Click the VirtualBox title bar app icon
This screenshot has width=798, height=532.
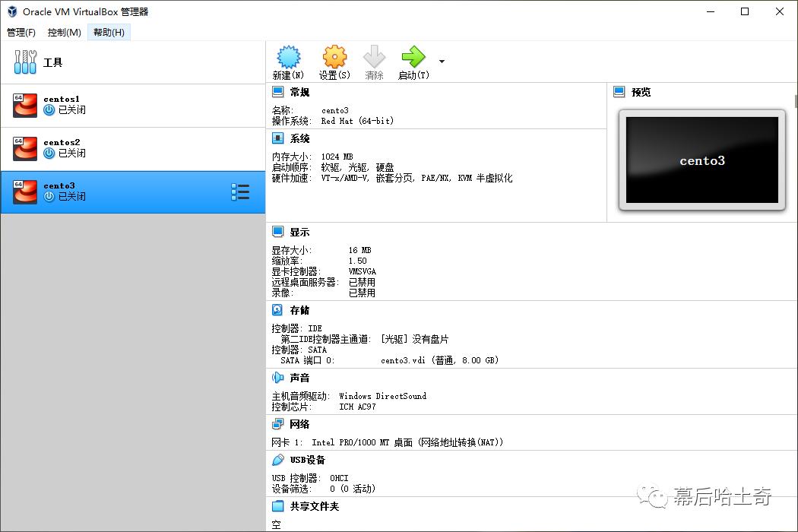[12, 11]
